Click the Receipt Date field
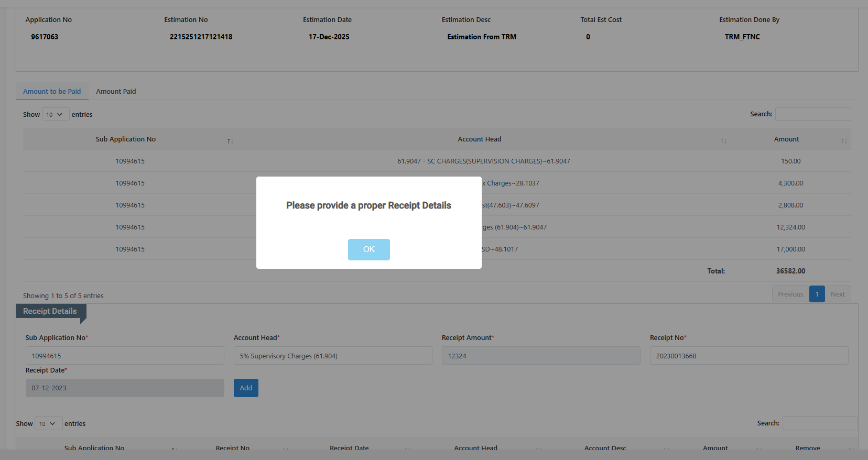868x460 pixels. pyautogui.click(x=125, y=388)
